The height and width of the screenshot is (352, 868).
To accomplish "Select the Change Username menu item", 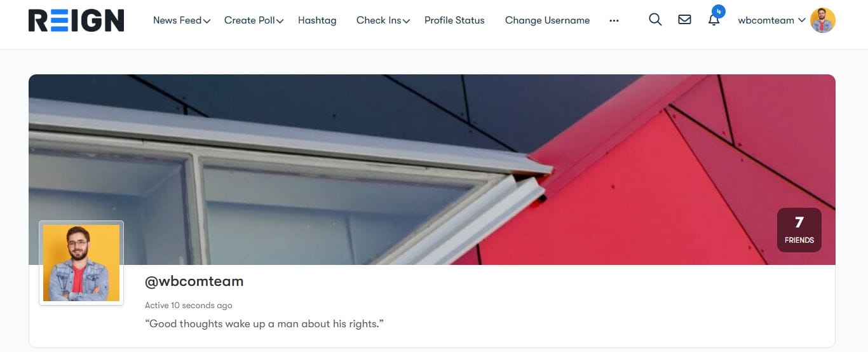I will 547,20.
